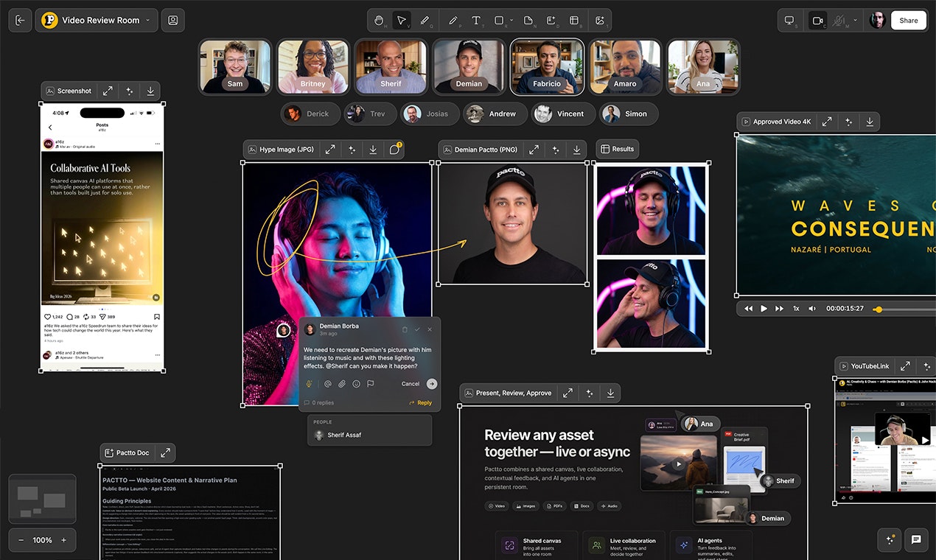Zoom in canvas with plus button

click(63, 540)
